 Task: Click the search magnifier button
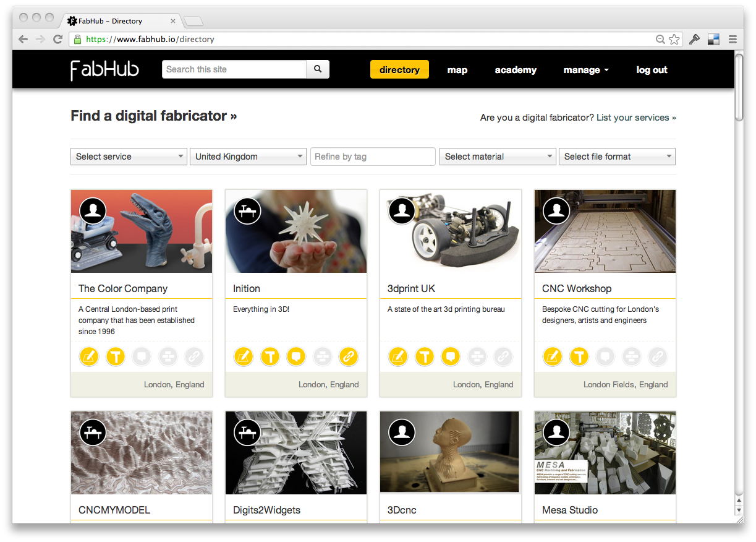pos(318,69)
